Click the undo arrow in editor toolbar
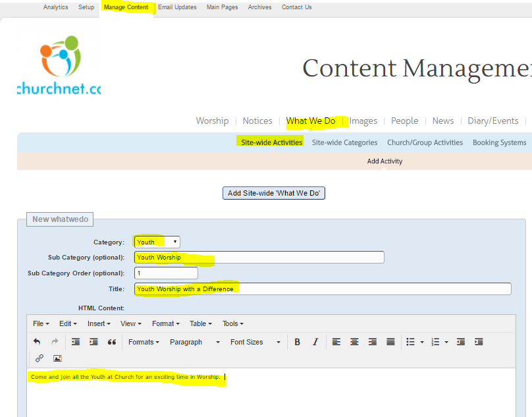Viewport: 532px width, 417px height. pos(37,342)
